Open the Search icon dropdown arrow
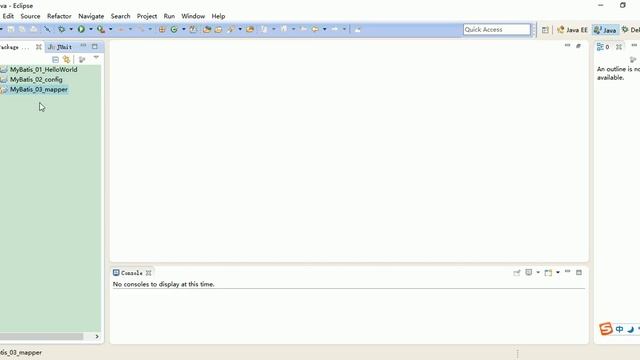 coord(240,29)
